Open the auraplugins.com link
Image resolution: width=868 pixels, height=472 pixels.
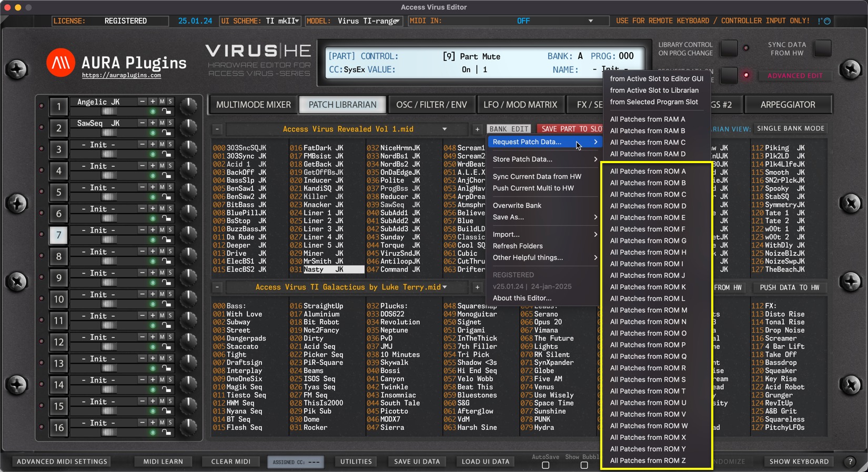pyautogui.click(x=122, y=76)
